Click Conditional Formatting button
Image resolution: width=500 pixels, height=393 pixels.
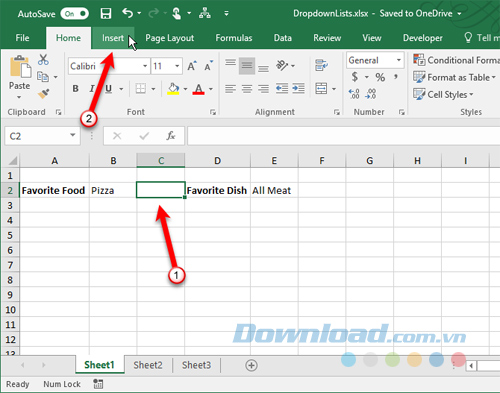[x=456, y=60]
